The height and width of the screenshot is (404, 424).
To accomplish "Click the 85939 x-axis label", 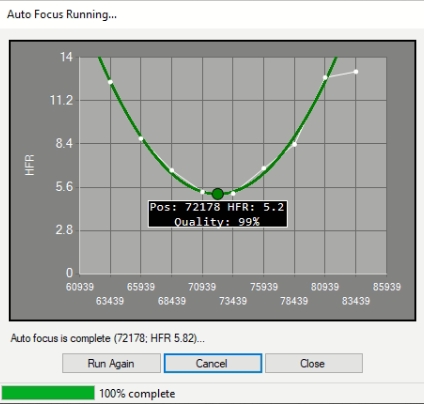I will (x=387, y=287).
